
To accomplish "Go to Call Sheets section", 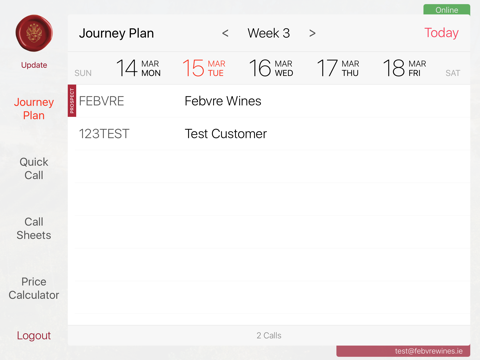I will (34, 229).
